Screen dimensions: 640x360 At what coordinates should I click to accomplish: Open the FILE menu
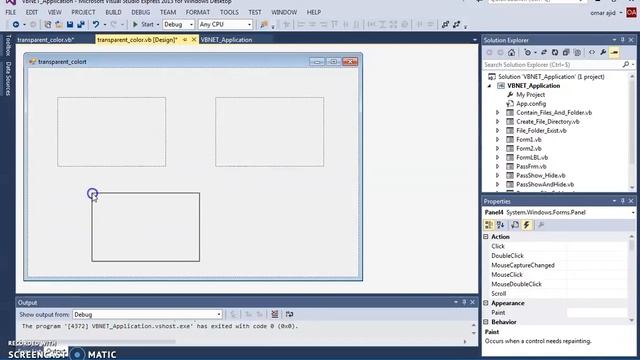[x=11, y=12]
